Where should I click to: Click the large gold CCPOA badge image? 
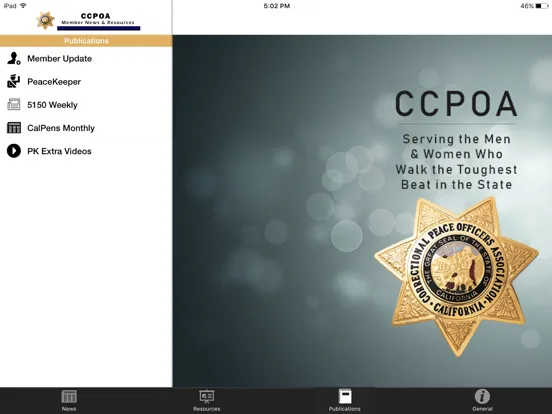click(x=457, y=276)
